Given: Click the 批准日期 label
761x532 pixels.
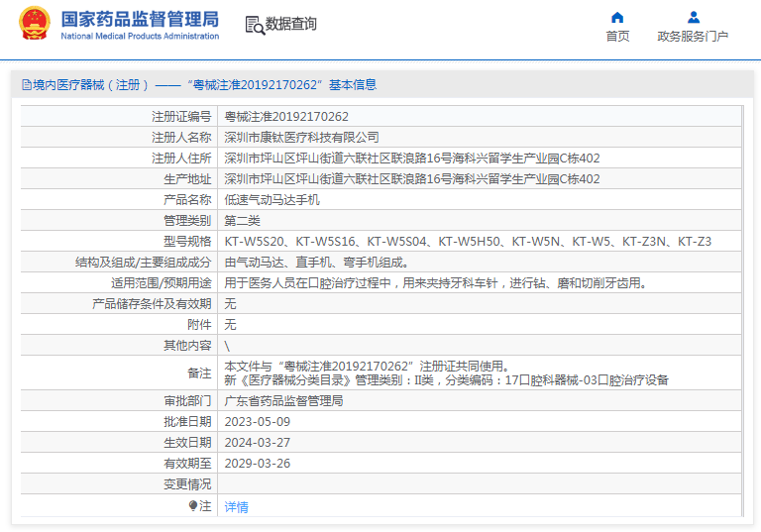Looking at the screenshot, I should [187, 422].
